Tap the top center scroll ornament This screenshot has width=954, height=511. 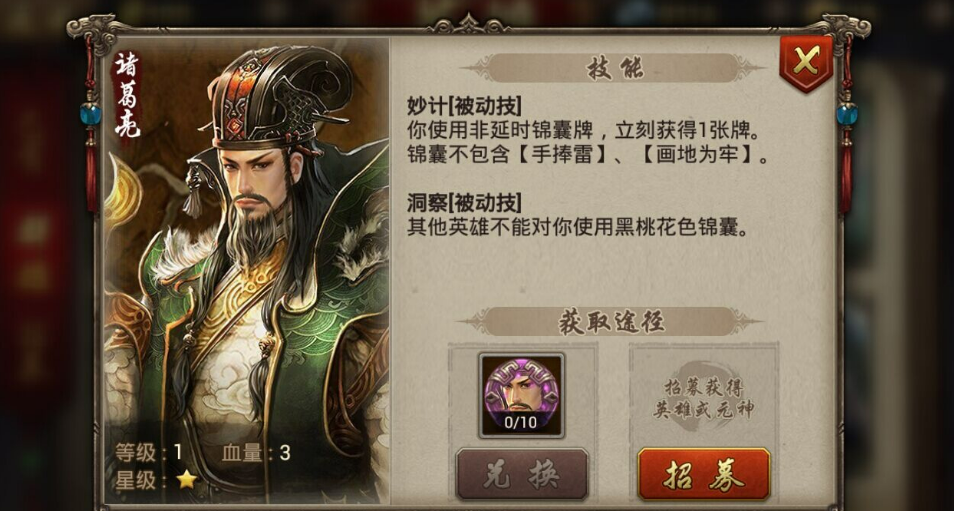(x=468, y=24)
